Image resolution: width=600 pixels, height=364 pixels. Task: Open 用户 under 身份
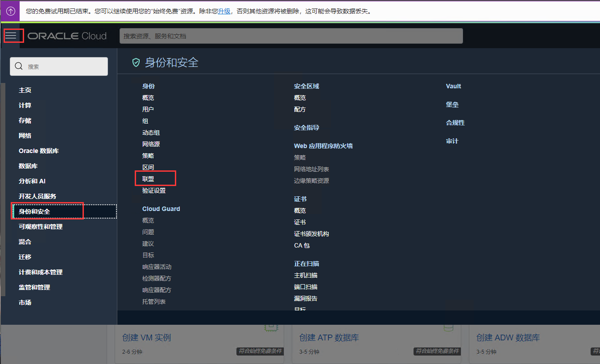(x=148, y=109)
